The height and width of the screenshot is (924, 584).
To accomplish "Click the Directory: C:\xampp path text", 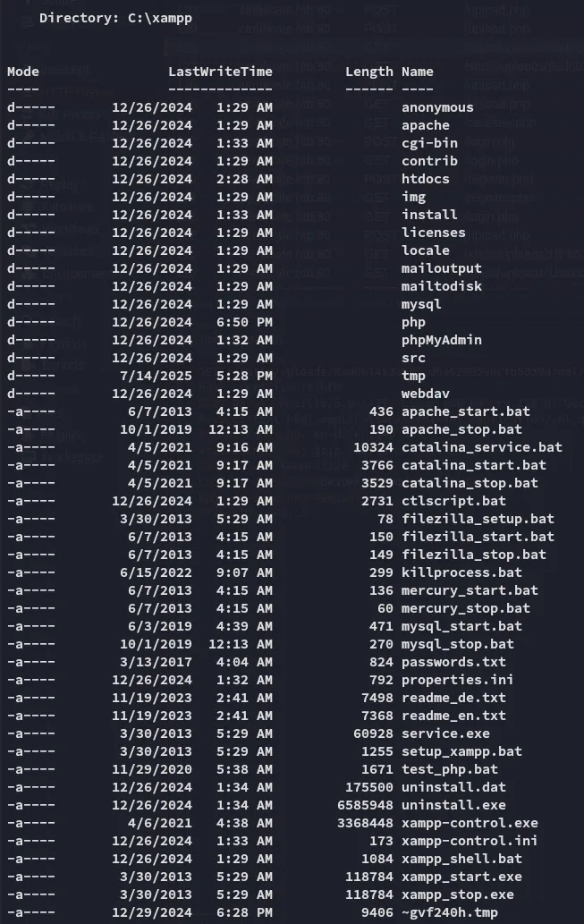I will 115,18.
